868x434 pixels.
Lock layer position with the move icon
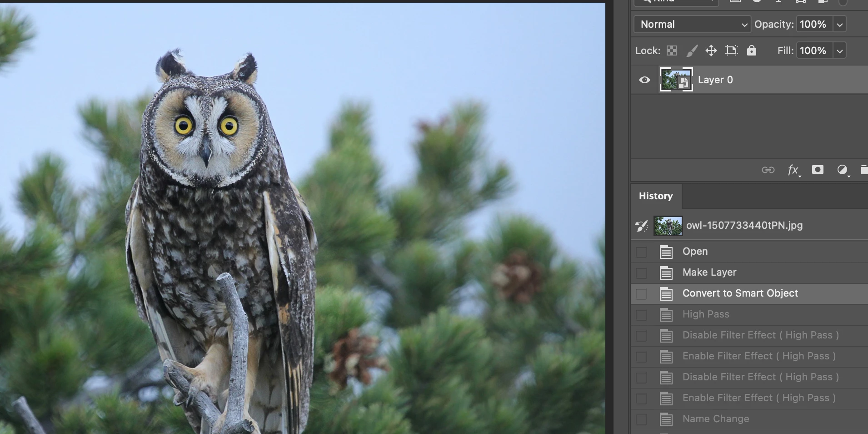tap(711, 50)
